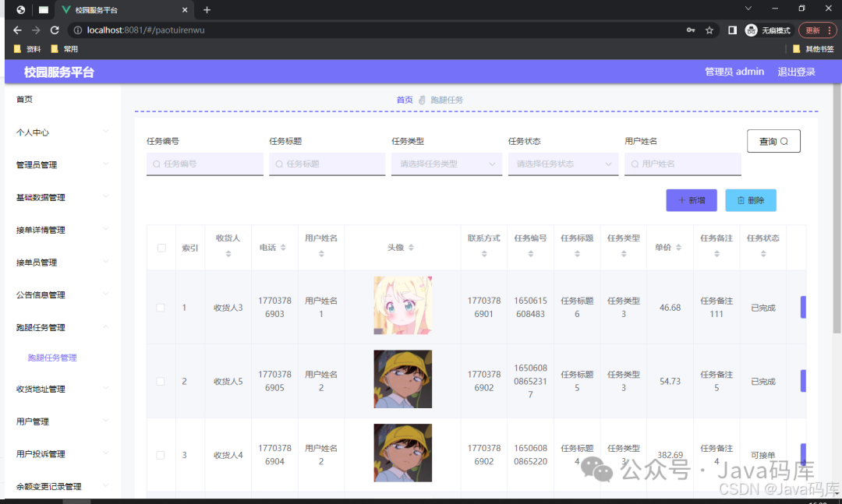Click the browser refresh icon
Screen dimensions: 842x504
coord(54,30)
